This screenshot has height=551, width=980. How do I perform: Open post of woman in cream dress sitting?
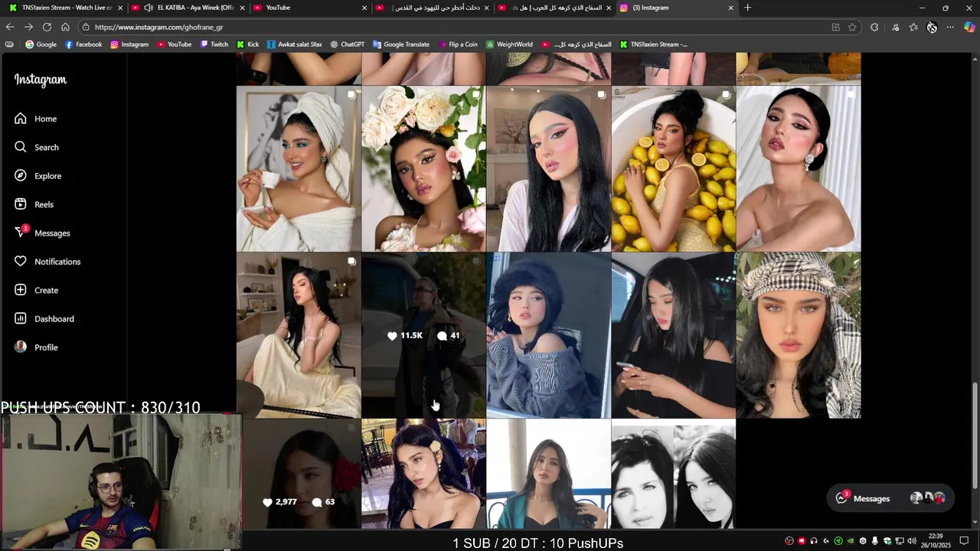click(299, 335)
